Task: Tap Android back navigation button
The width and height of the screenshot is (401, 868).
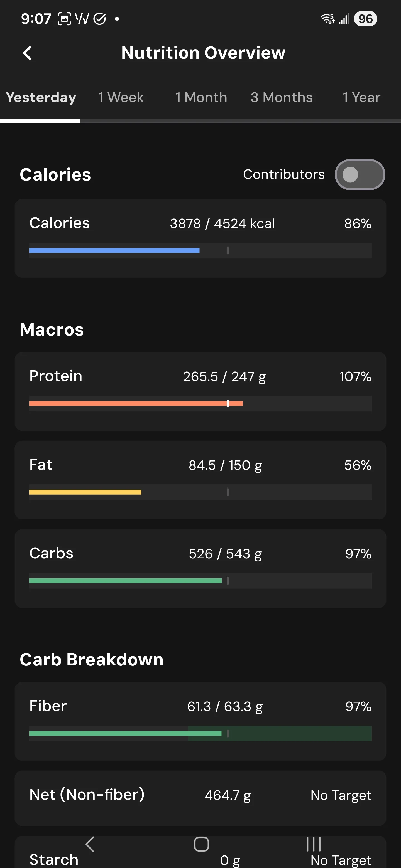Action: coord(90,844)
